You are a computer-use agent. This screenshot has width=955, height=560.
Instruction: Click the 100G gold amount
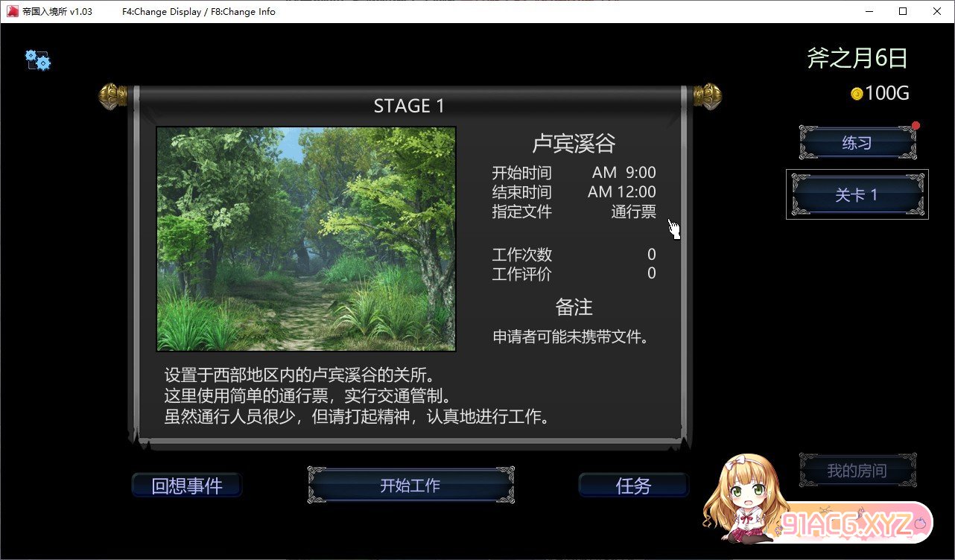886,94
